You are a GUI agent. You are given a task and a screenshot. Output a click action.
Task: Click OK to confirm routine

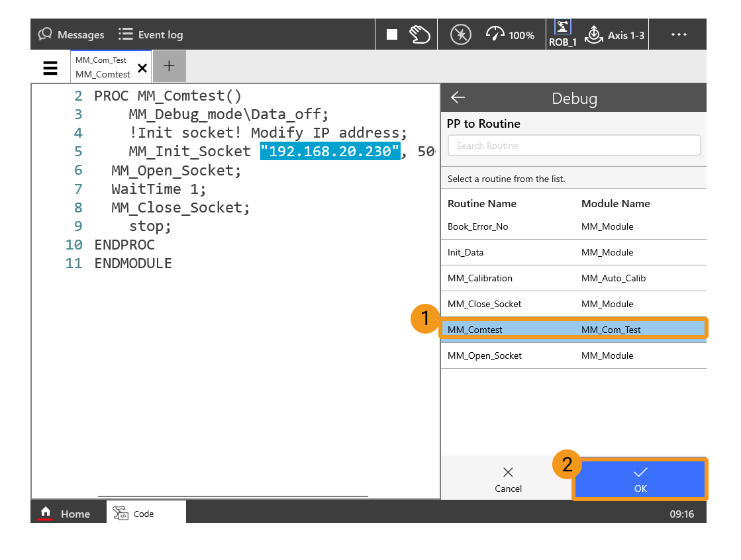(640, 479)
